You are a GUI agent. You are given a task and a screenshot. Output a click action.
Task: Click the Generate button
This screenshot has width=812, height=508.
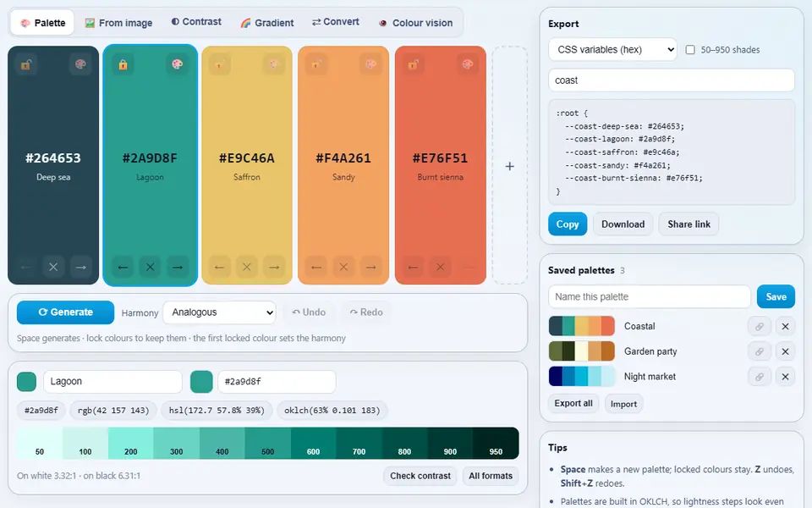click(65, 312)
